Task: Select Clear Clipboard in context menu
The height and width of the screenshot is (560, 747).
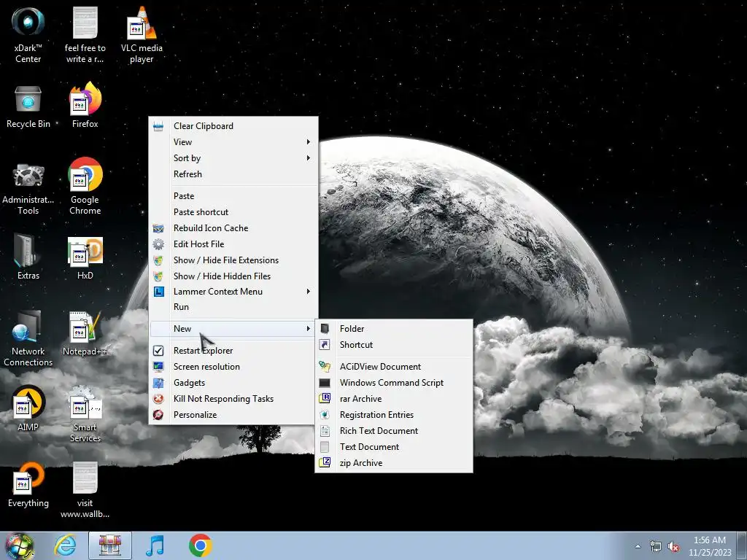Action: coord(233,125)
